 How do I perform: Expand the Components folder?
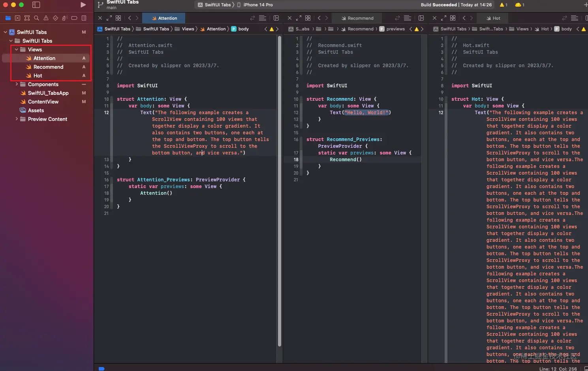pyautogui.click(x=16, y=84)
